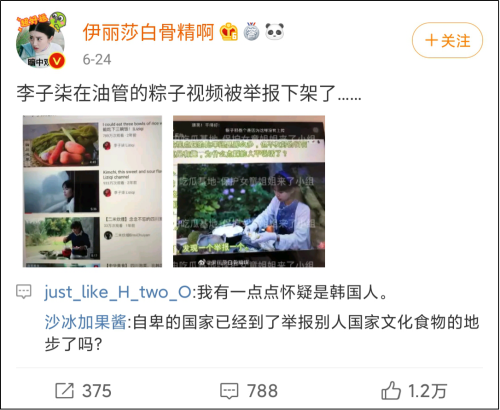This screenshot has width=500, height=410.
Task: Click the panda badge icon
Action: (274, 32)
